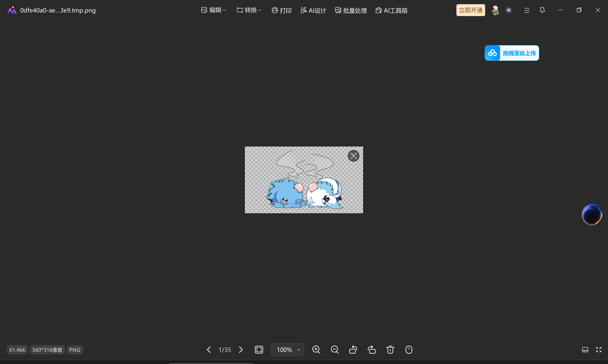Viewport: 608px width, 364px height.
Task: Toggle the thumbnail strip panel
Action: click(585, 349)
